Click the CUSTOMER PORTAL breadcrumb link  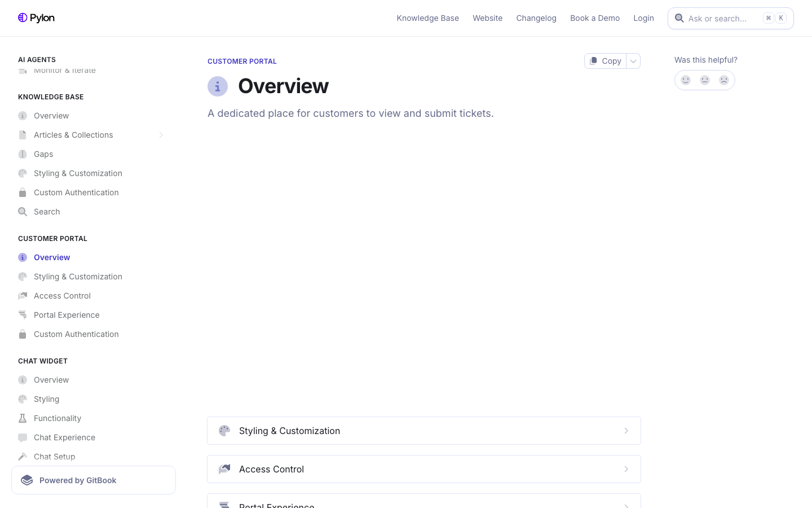(x=242, y=61)
